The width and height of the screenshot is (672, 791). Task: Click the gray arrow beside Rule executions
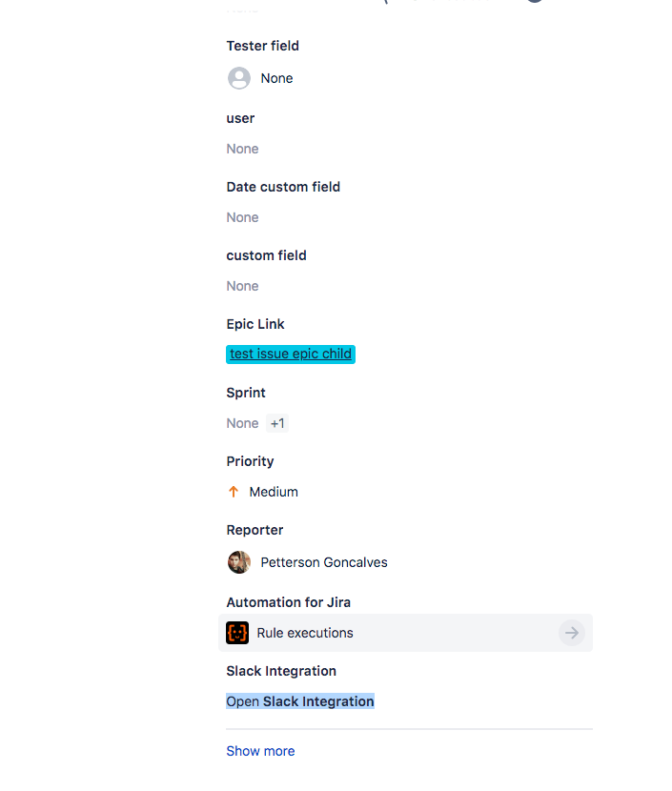tap(572, 632)
